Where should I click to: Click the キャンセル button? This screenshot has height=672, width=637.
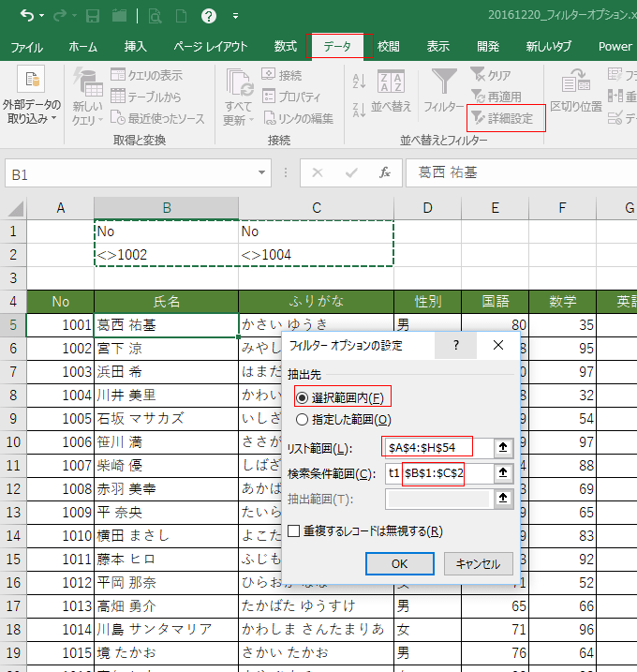(x=477, y=563)
